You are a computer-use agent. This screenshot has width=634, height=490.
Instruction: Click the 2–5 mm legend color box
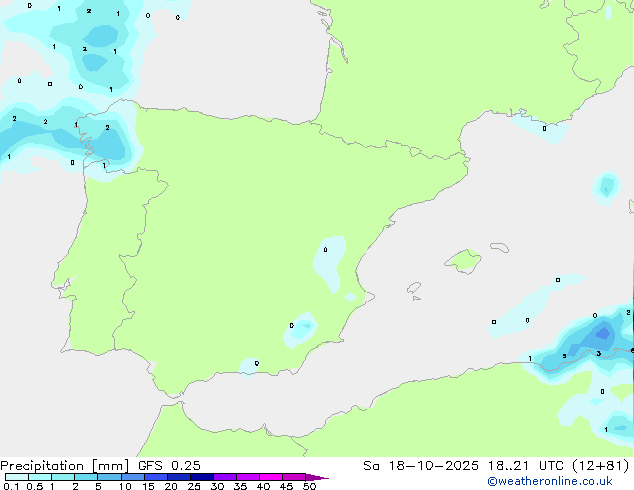click(x=86, y=477)
